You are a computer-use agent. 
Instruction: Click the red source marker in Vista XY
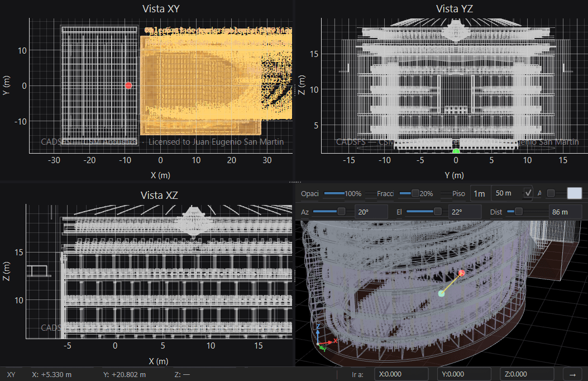pos(128,85)
